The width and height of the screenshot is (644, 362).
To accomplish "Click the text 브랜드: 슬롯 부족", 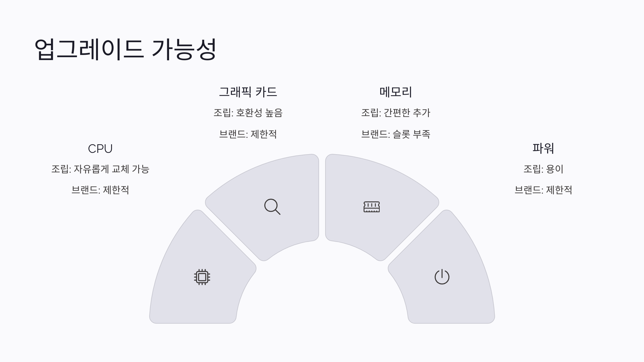I will (396, 134).
